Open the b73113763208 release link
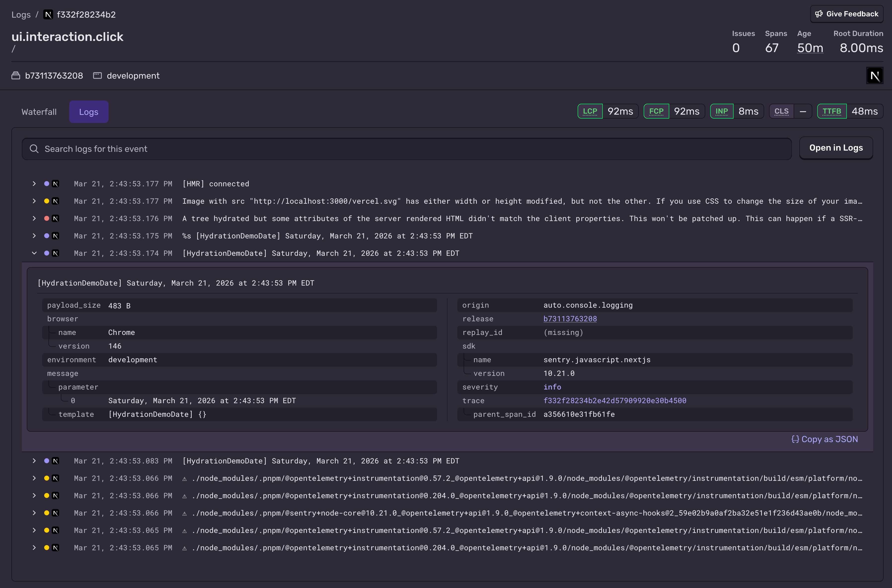Screen dimensions: 892x588 pos(570,318)
